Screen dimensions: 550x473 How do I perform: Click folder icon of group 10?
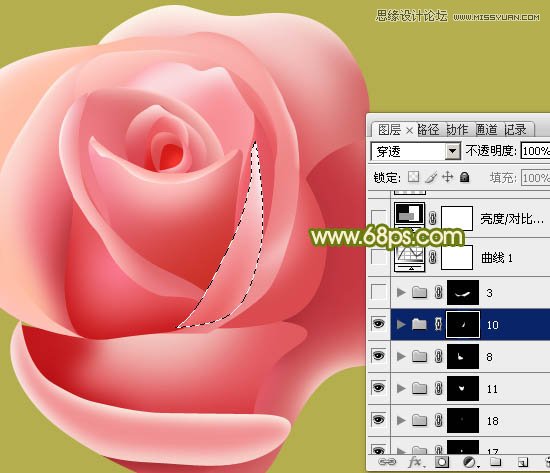pos(419,324)
